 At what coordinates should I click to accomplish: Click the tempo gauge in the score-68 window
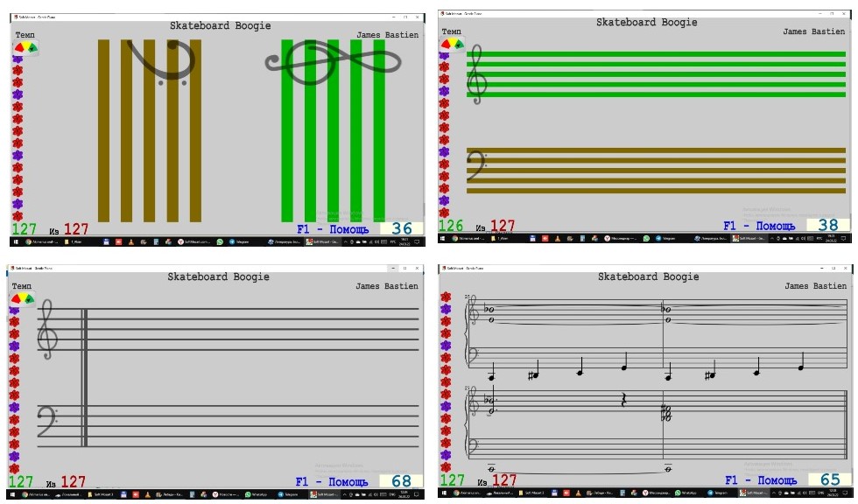pyautogui.click(x=23, y=299)
